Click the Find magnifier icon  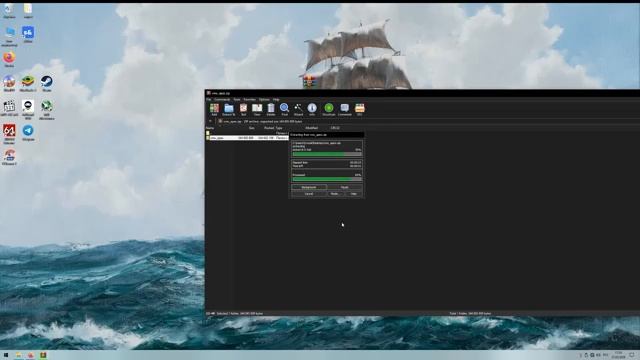(x=284, y=108)
